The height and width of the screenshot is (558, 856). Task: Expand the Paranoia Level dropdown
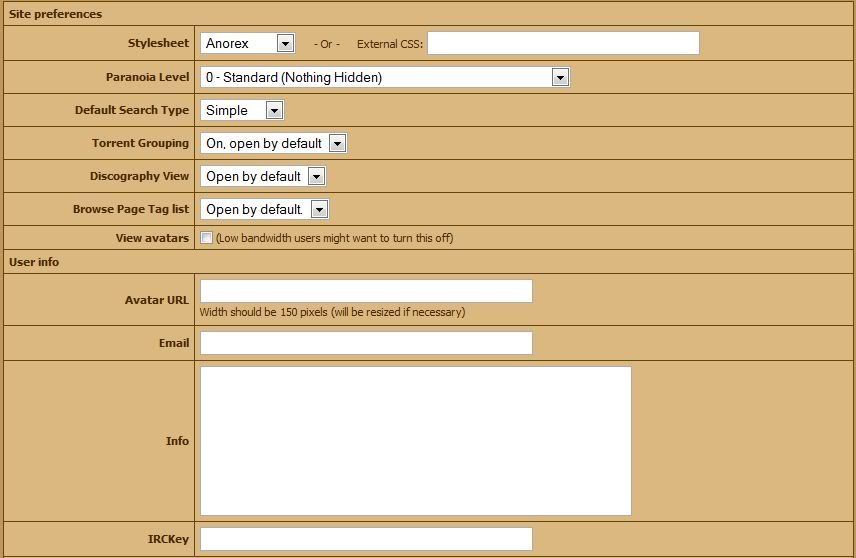pos(384,77)
